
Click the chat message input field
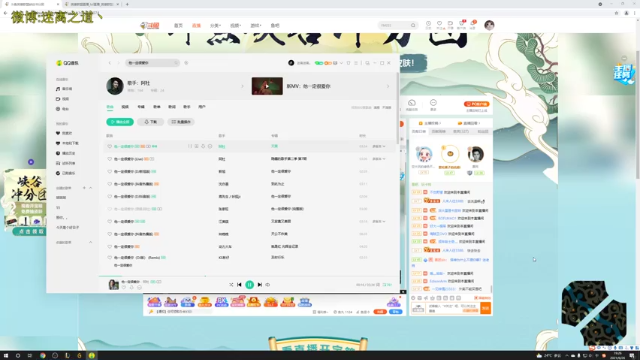[453, 308]
